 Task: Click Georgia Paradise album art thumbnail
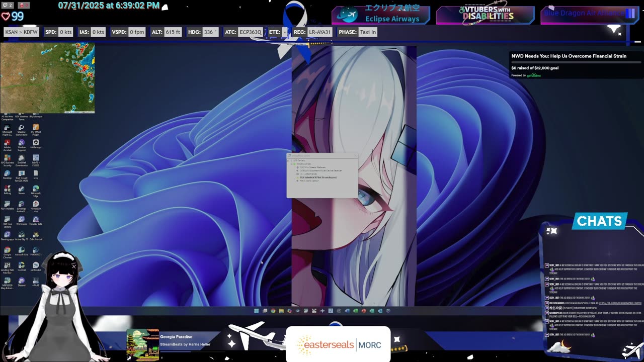143,345
